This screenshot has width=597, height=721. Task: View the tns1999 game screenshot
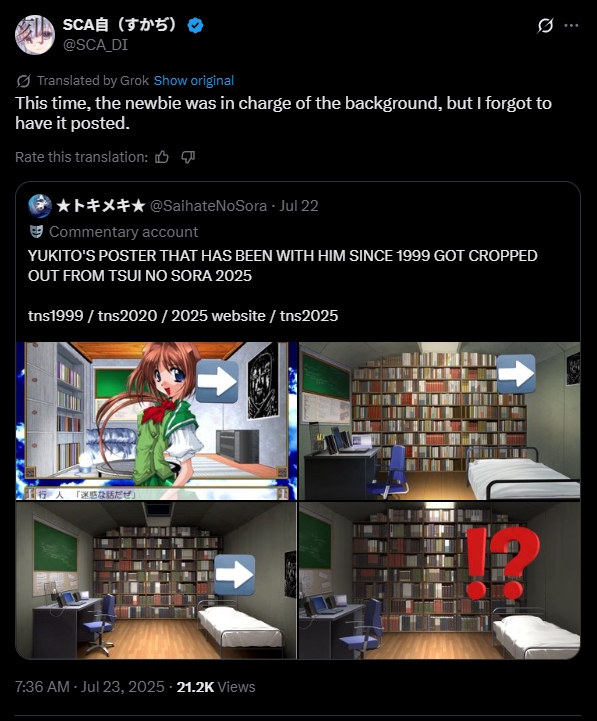(x=156, y=421)
